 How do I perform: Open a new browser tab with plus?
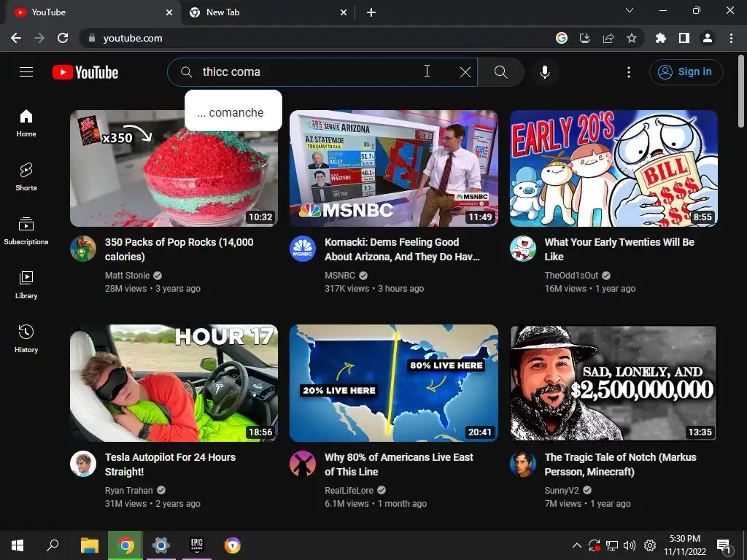click(371, 13)
